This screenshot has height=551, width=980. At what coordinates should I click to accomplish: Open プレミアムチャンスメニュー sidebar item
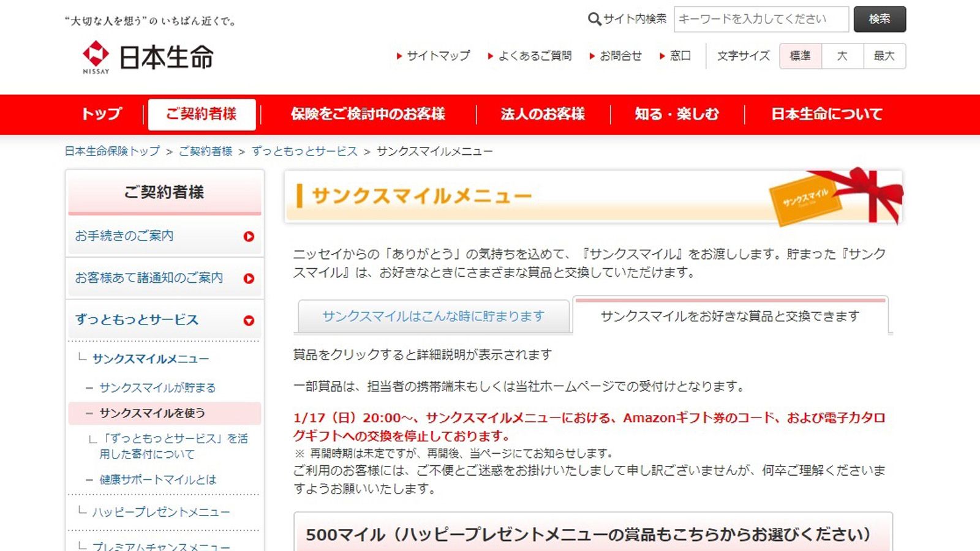161,546
